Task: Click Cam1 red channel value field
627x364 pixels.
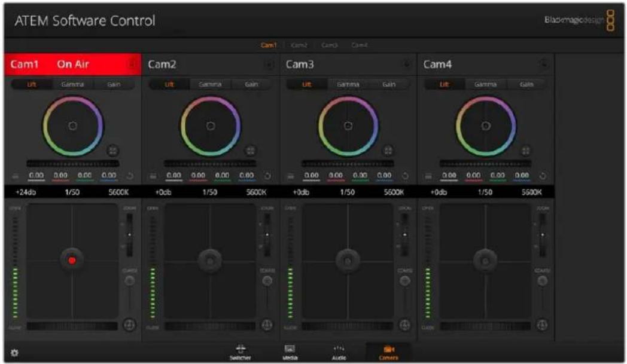Action: (x=61, y=176)
